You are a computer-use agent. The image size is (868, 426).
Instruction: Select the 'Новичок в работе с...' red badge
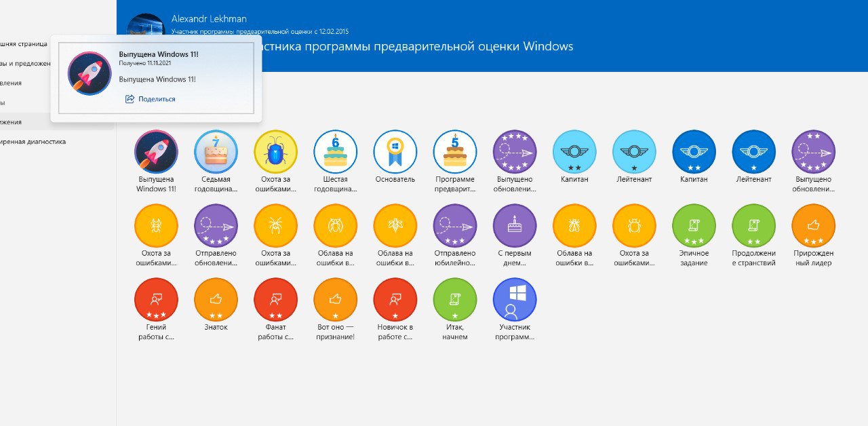(x=395, y=300)
